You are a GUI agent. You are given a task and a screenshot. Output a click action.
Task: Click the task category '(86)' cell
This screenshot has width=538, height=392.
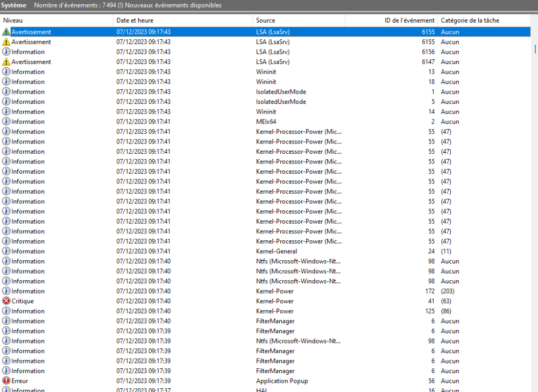446,311
